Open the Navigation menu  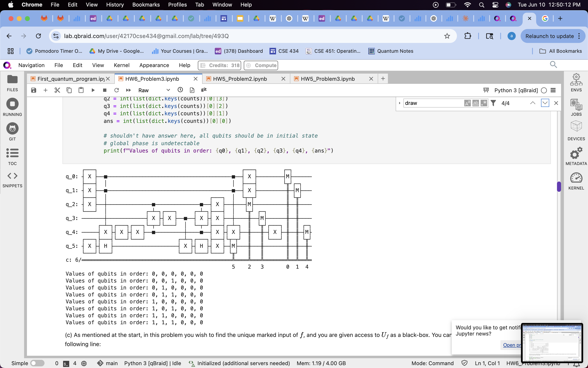point(31,65)
